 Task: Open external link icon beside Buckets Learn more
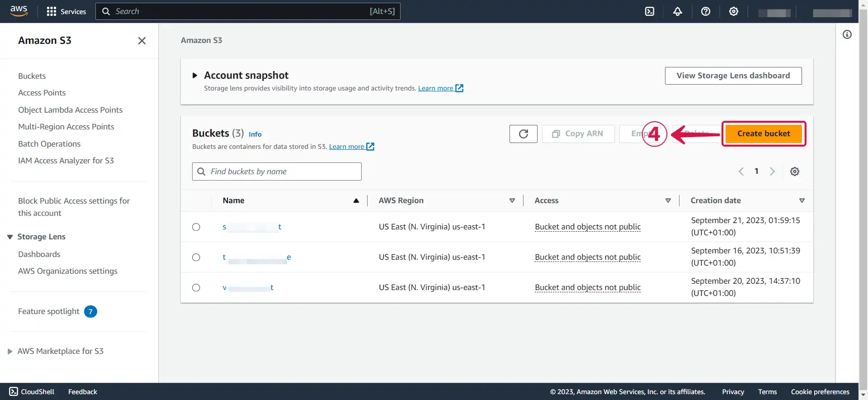pyautogui.click(x=370, y=147)
